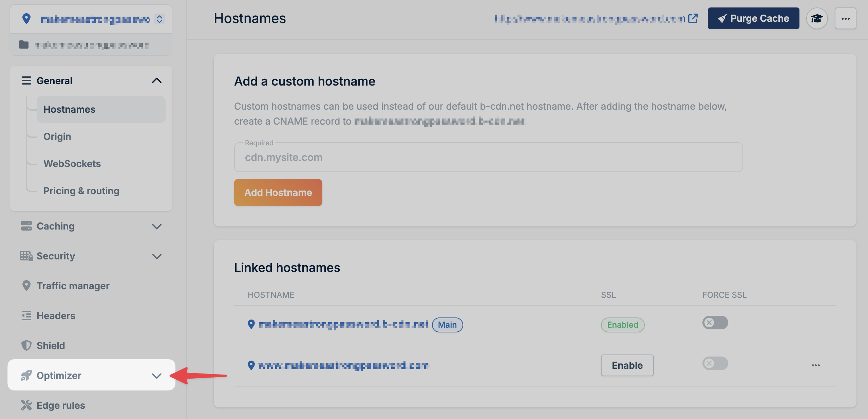Screen dimensions: 868x419
Task: Click the graduation cap tutorial icon
Action: point(817,18)
